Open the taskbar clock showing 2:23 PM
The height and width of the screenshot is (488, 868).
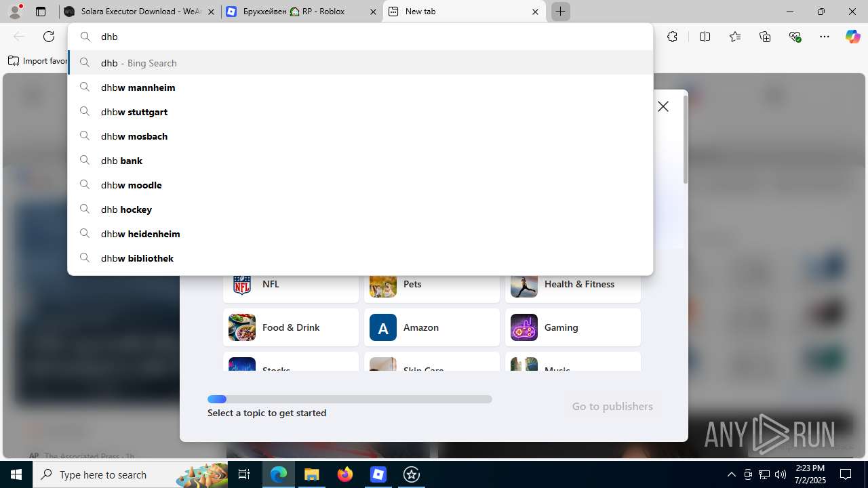click(810, 474)
